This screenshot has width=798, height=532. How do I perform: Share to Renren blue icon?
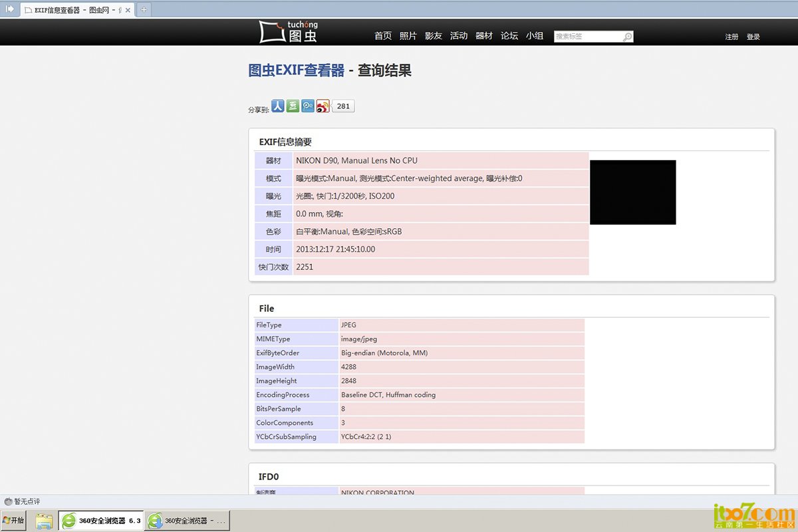point(278,106)
